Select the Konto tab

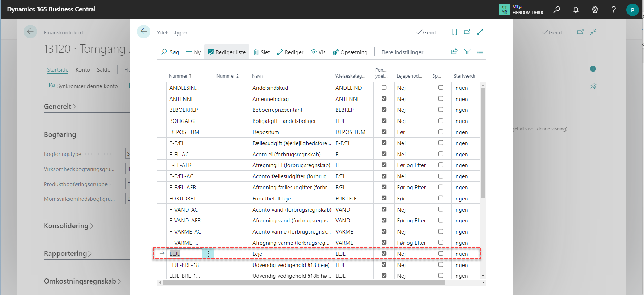point(83,70)
